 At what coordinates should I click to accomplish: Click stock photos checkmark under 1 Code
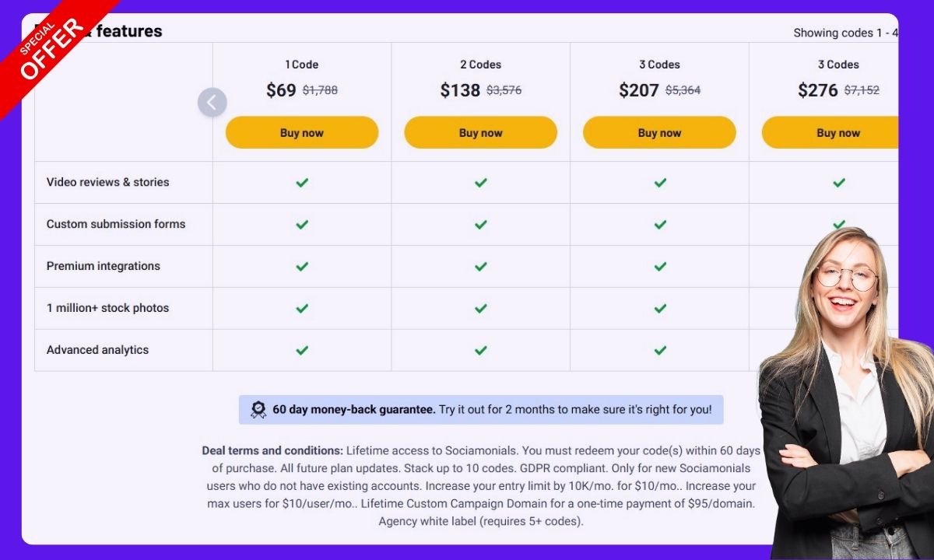click(302, 309)
